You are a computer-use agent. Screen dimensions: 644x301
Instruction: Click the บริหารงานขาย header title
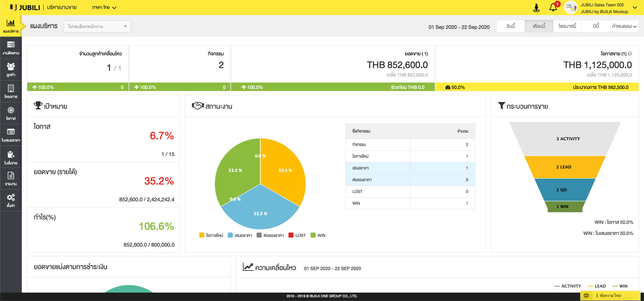click(62, 7)
